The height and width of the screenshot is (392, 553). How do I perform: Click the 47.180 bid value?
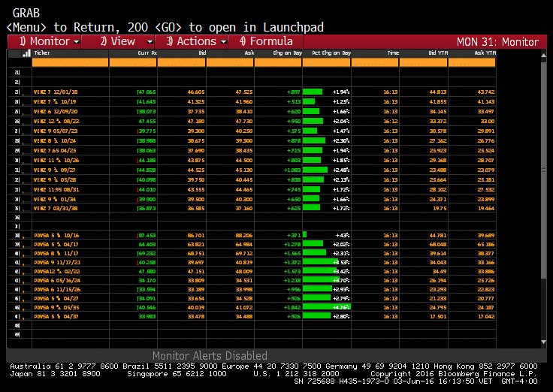pyautogui.click(x=196, y=121)
